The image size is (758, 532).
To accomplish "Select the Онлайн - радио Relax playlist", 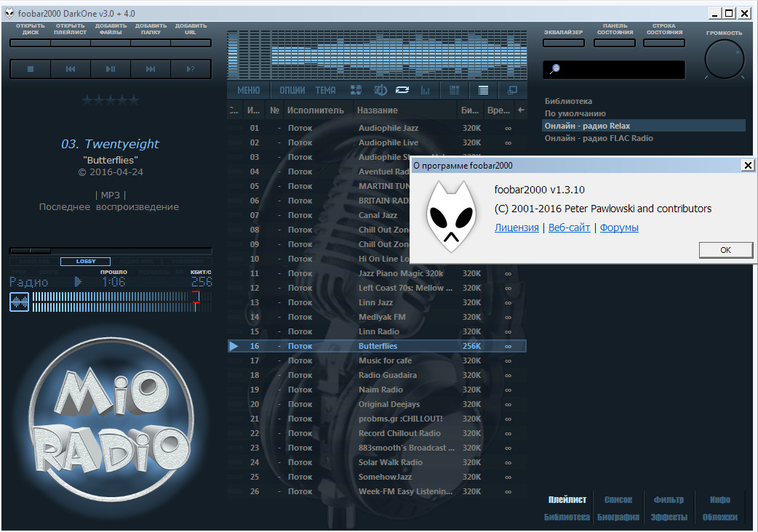I will (644, 126).
